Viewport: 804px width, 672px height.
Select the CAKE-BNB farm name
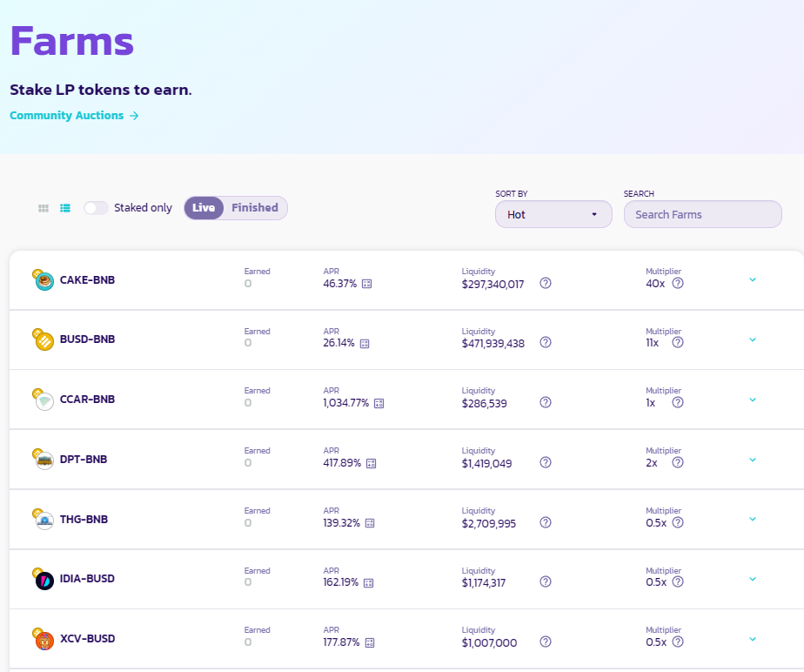coord(87,280)
